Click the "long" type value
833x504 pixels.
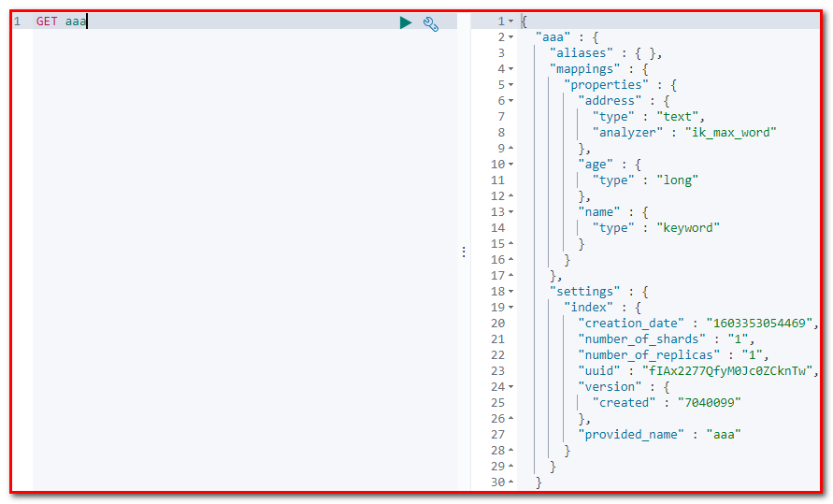(678, 180)
